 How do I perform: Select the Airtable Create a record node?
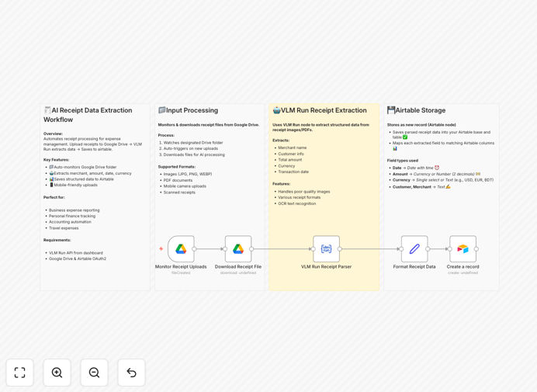tap(463, 248)
